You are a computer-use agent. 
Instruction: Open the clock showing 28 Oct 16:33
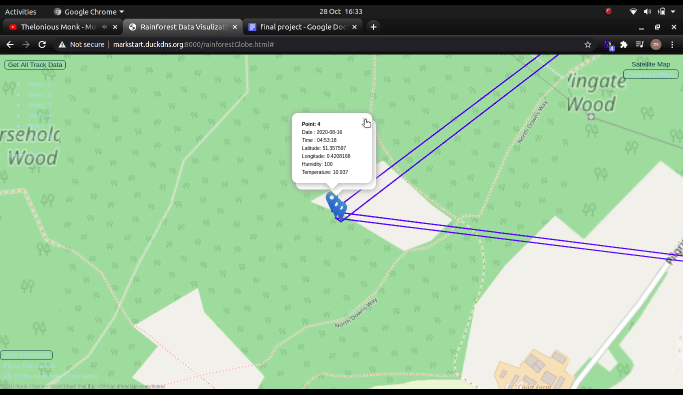pos(341,12)
